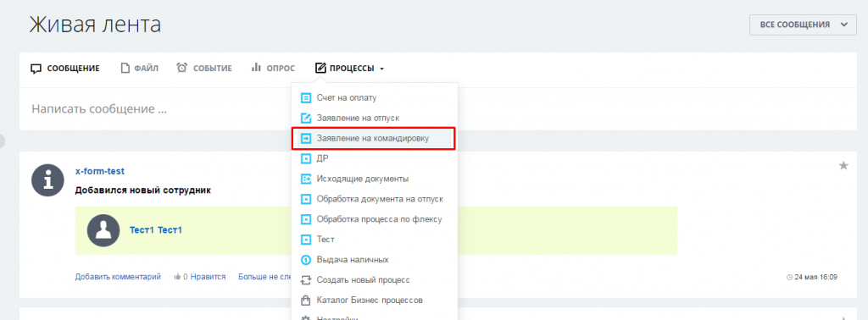Click the Исходящие документы icon
Screen dimensions: 868x320
[305, 179]
